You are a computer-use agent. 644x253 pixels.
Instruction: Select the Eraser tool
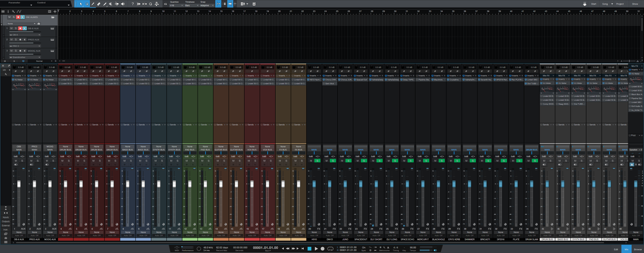click(x=99, y=4)
